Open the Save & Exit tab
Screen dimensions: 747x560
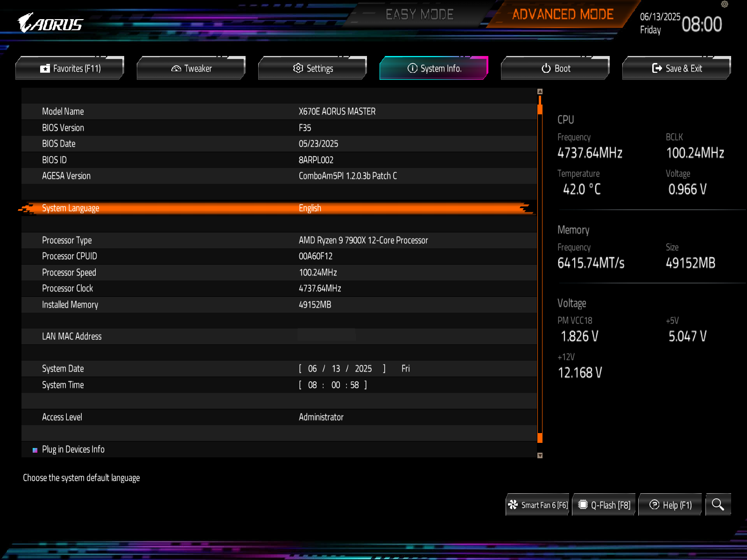[x=677, y=68]
